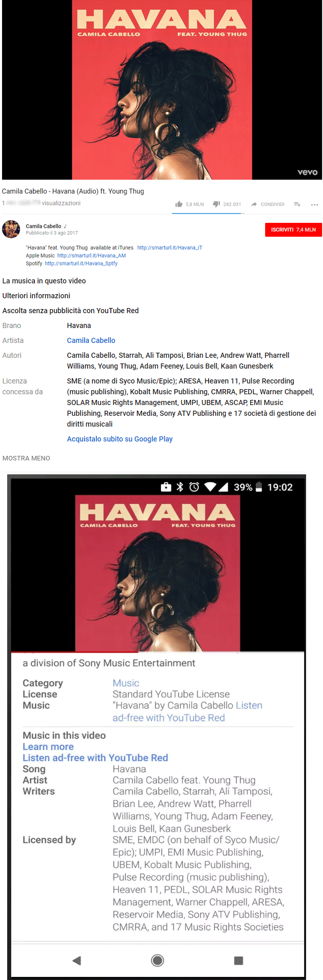This screenshot has width=323, height=980.
Task: Click the ISCRIVITI subscribe button
Action: click(x=293, y=229)
